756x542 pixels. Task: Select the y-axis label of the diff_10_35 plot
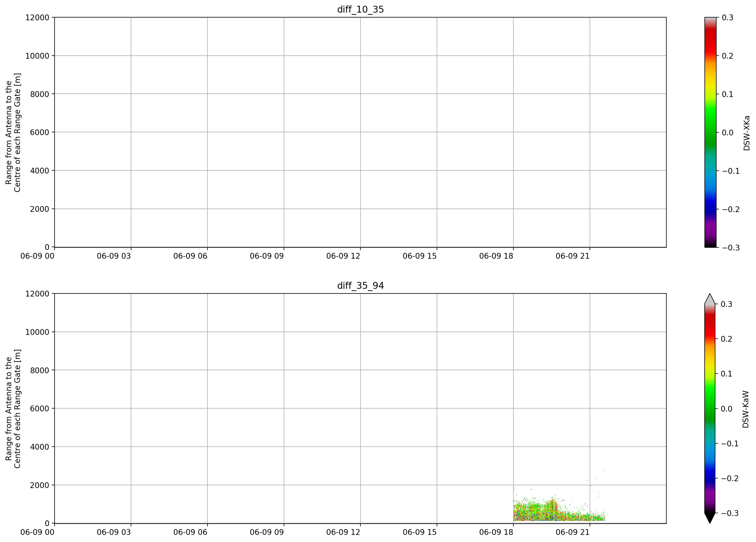pyautogui.click(x=13, y=132)
